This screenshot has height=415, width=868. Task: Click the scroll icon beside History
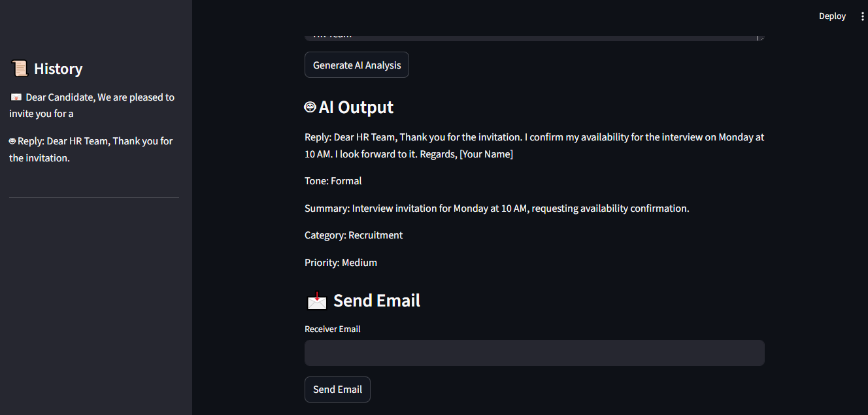tap(20, 69)
